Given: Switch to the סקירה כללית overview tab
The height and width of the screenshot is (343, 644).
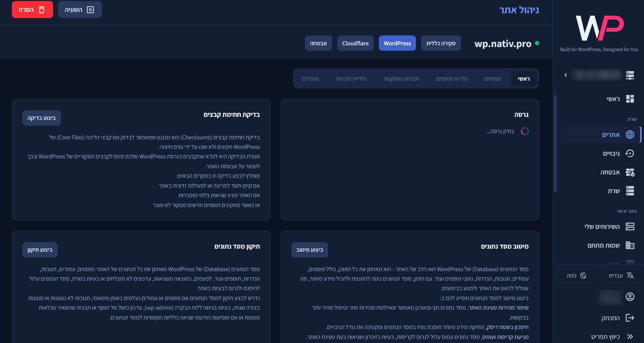Looking at the screenshot, I should [x=441, y=43].
